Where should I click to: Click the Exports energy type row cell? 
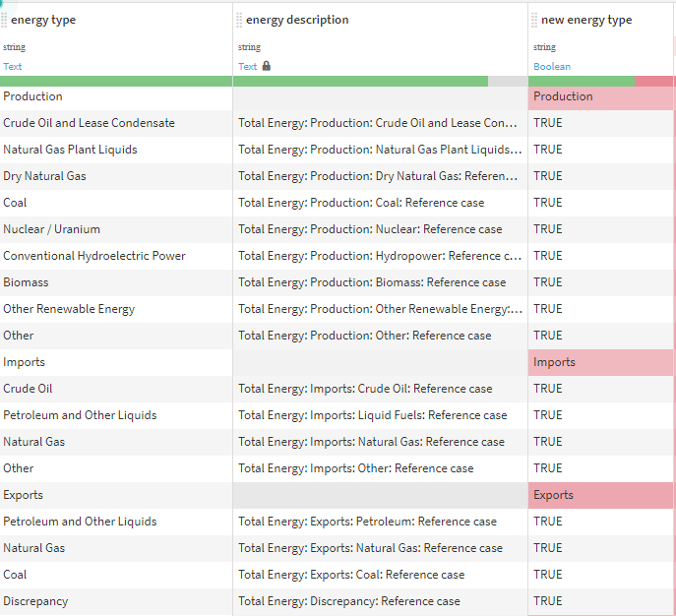116,495
